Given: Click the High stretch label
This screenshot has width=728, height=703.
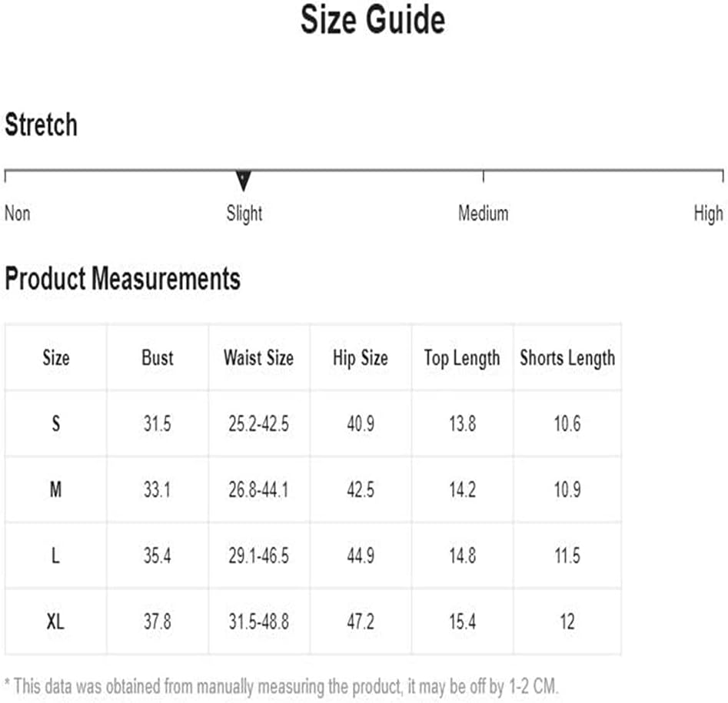Looking at the screenshot, I should [709, 214].
